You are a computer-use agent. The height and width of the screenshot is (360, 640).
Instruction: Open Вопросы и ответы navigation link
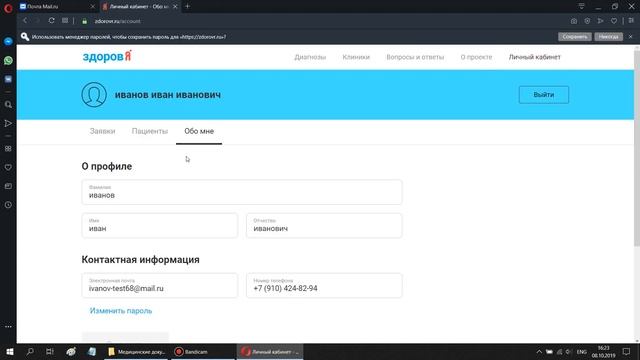(x=415, y=57)
